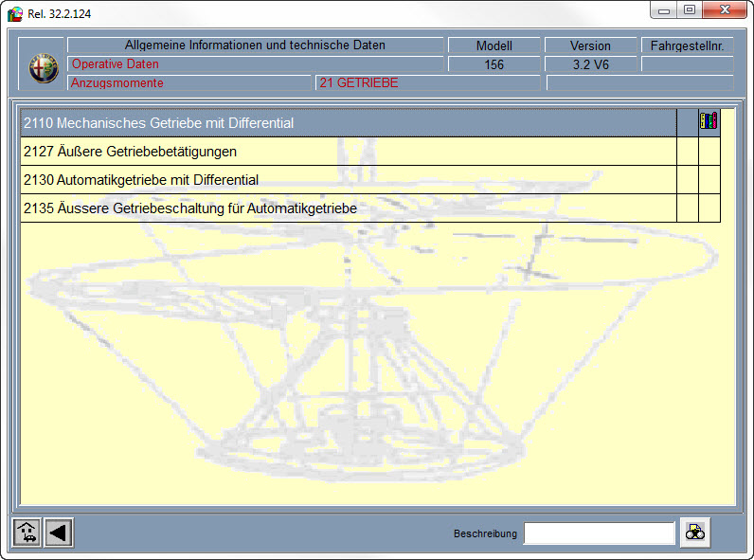Click the application icon in the title bar
The height and width of the screenshot is (560, 754).
[x=15, y=14]
